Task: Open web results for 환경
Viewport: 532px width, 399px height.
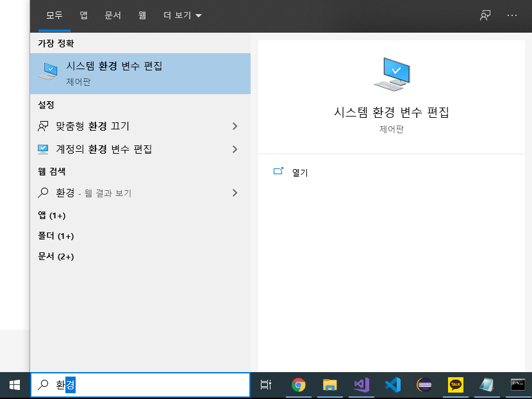Action: tap(140, 193)
